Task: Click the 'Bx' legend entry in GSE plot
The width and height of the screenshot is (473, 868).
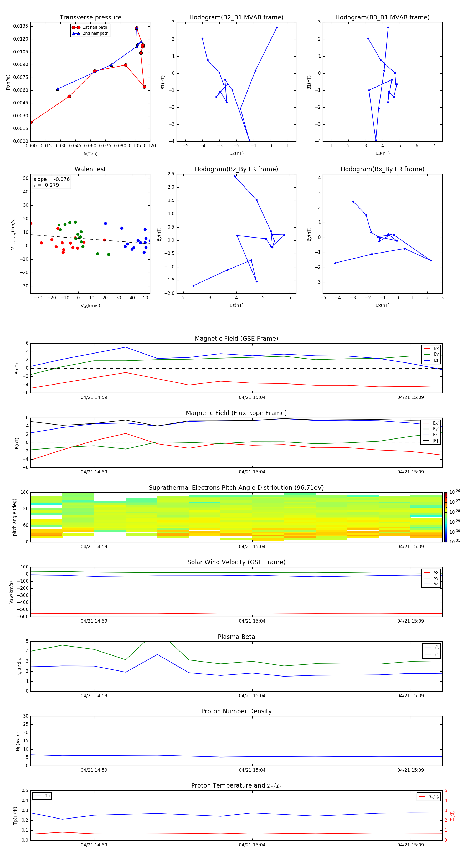Action: coord(431,349)
